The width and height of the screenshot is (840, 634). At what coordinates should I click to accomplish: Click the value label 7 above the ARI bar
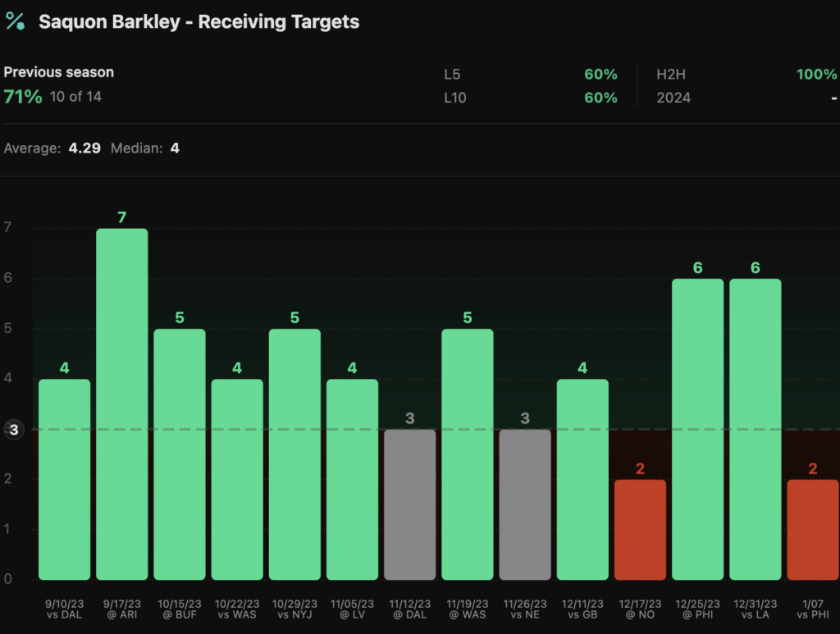pos(122,217)
